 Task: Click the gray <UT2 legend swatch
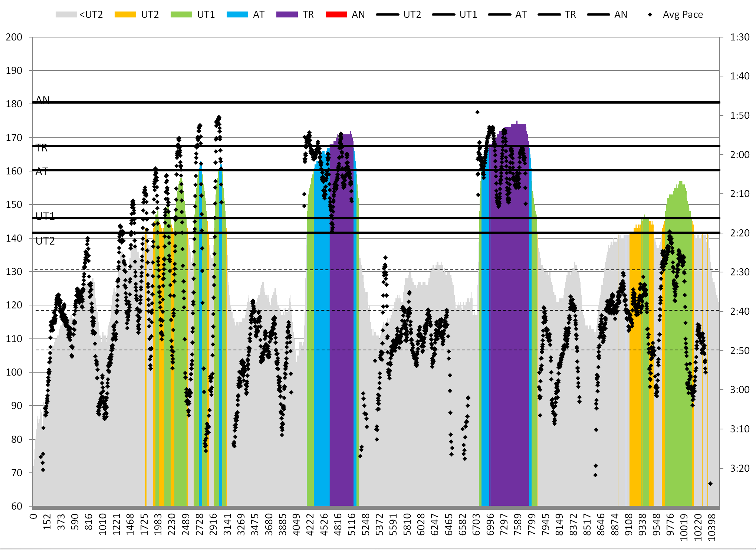[x=66, y=14]
